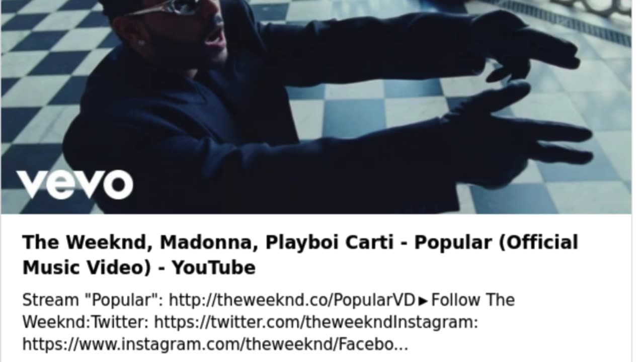
Task: Click "Playboi Carti" in the video title
Action: (329, 242)
